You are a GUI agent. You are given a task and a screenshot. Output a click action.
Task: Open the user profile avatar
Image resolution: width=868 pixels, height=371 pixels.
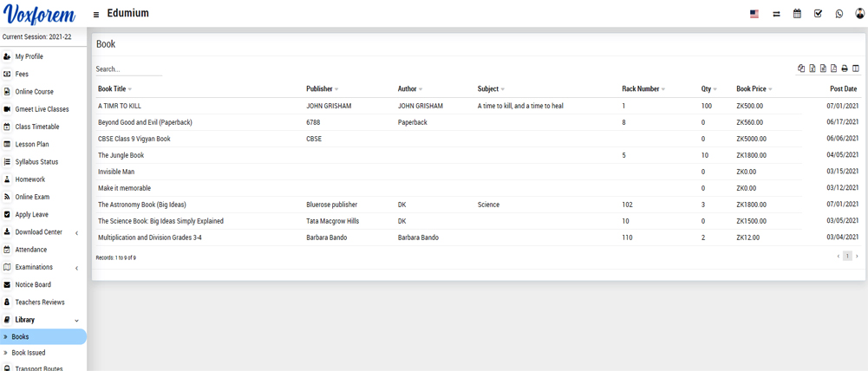(859, 14)
